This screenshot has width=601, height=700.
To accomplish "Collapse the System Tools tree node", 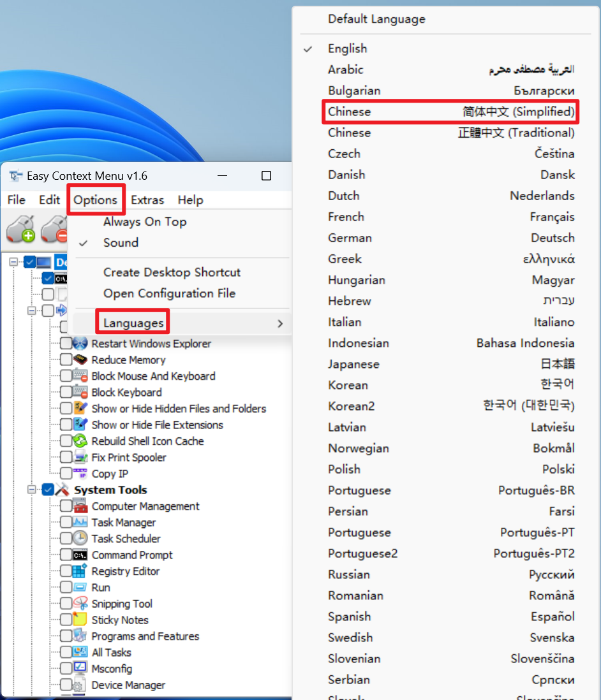I will pyautogui.click(x=32, y=490).
